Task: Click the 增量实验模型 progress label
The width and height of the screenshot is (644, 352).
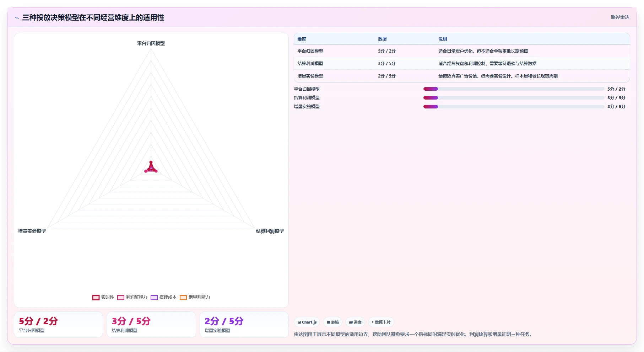Action: tap(307, 107)
